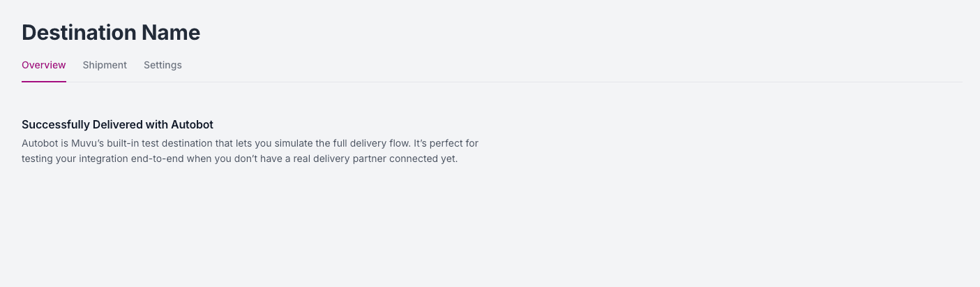Viewport: 980px width, 287px height.
Task: Click the magenta underline beneath the Overview tab
Action: tap(44, 82)
